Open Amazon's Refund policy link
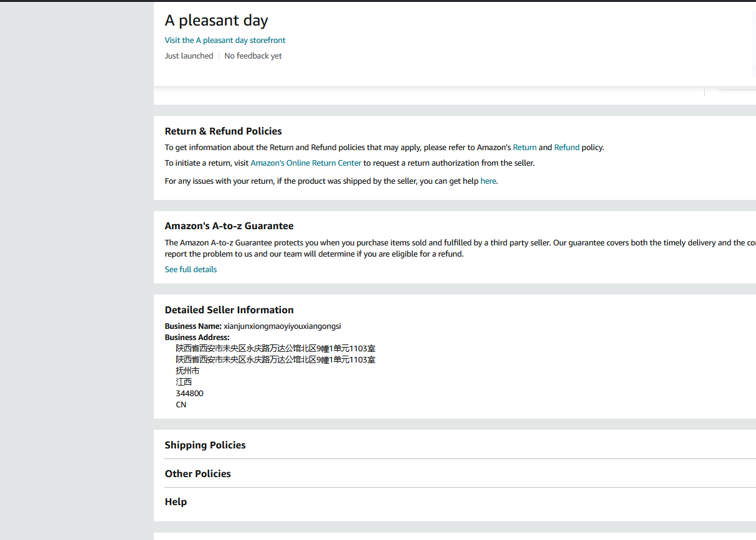The image size is (756, 540). tap(567, 148)
